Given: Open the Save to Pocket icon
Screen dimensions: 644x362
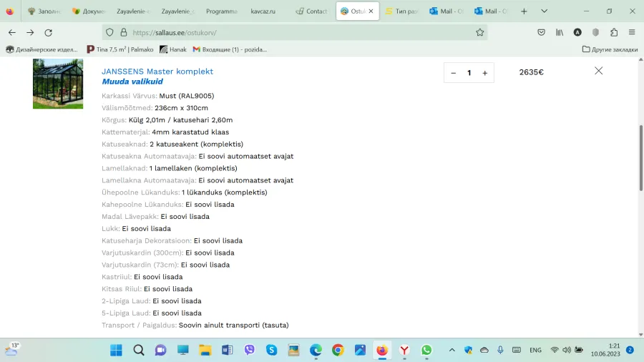Looking at the screenshot, I should point(542,32).
